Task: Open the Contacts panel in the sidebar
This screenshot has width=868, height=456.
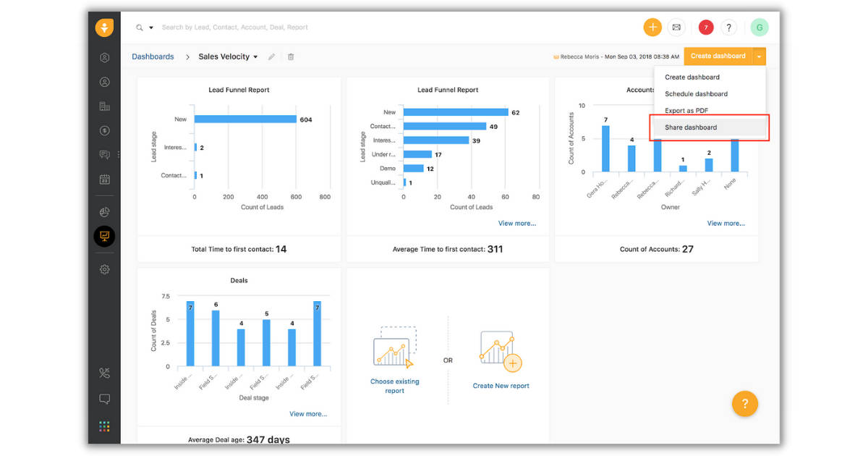Action: point(104,82)
